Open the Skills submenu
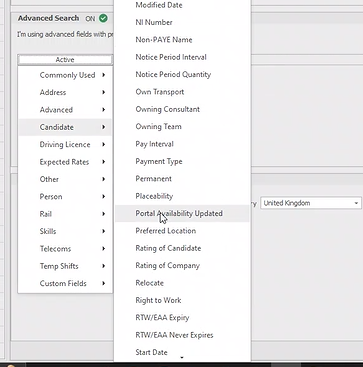 pos(66,231)
